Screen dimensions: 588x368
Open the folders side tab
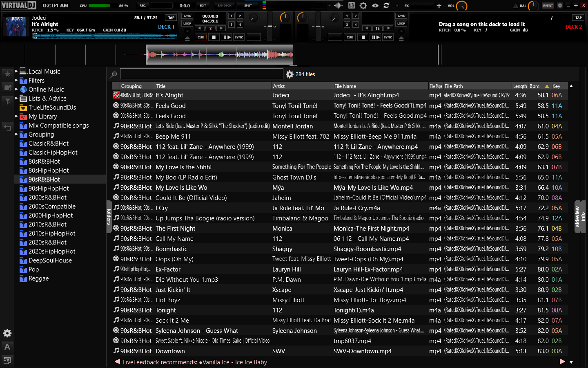coord(109,217)
